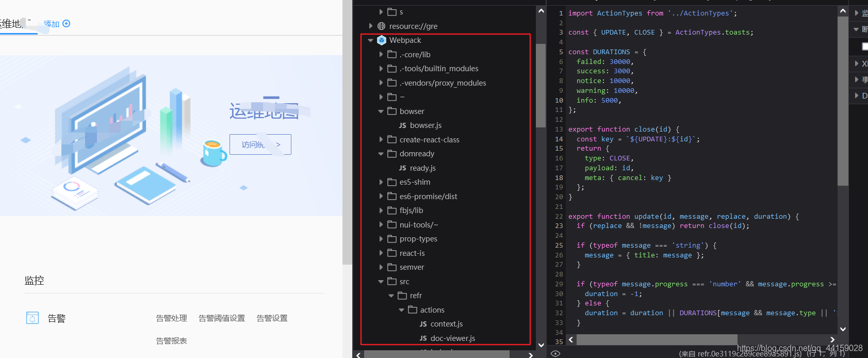The height and width of the screenshot is (358, 868).
Task: Open the context.js file
Action: (x=447, y=324)
